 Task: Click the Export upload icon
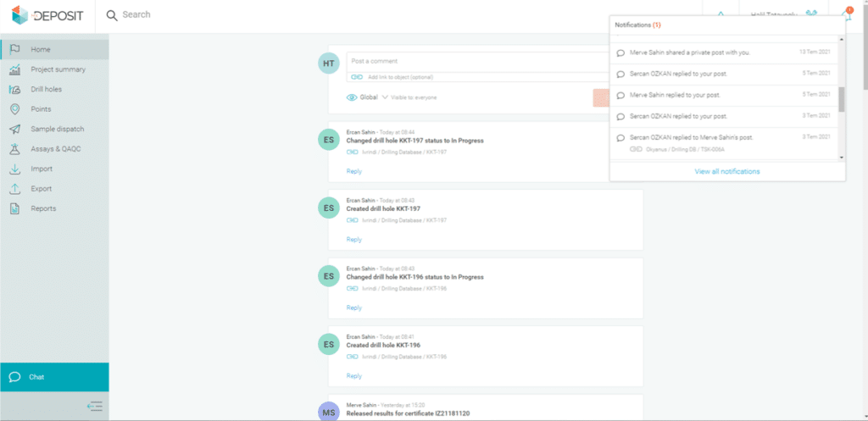coord(14,189)
